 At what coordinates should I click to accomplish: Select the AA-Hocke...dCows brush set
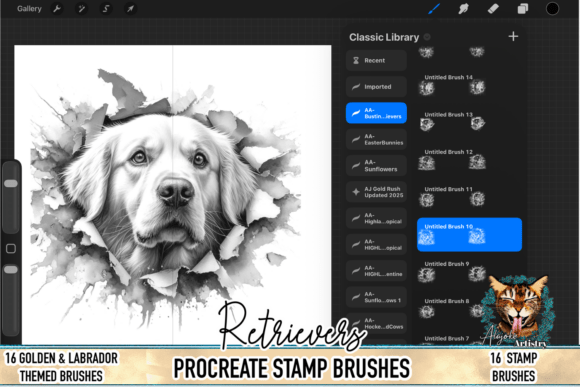376,323
